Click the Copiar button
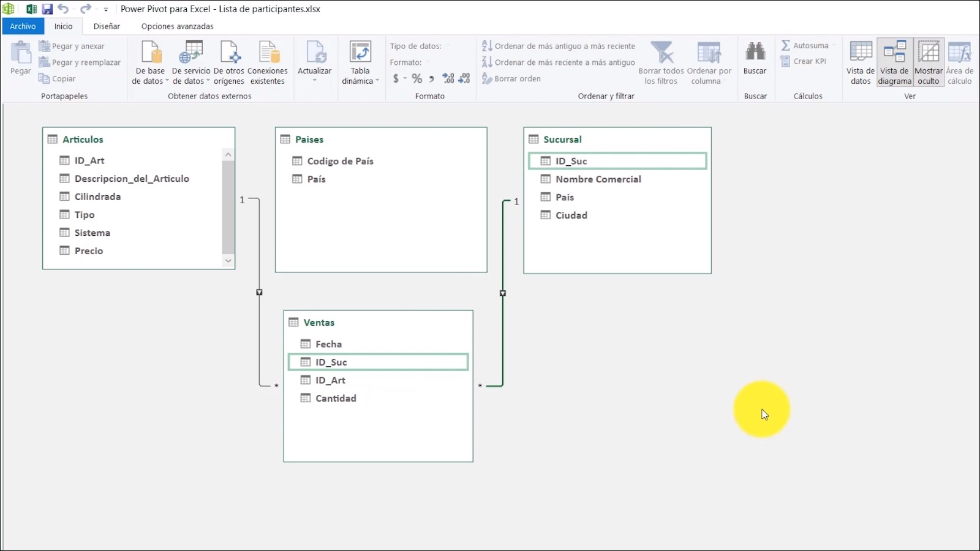 tap(57, 78)
